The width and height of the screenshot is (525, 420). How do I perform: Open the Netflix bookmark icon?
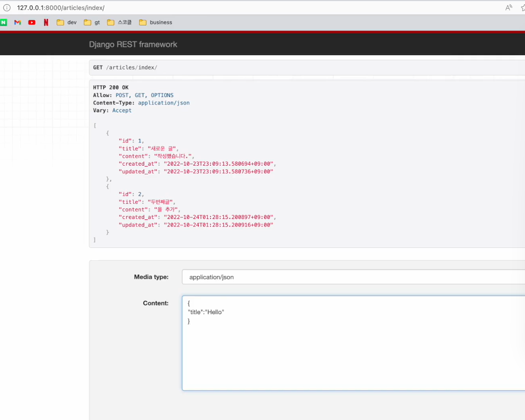tap(46, 23)
